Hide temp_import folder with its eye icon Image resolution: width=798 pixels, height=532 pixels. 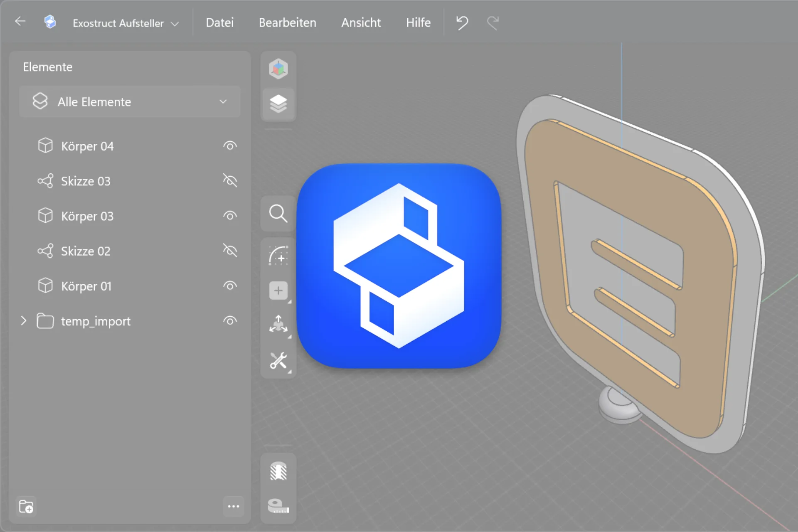(230, 321)
